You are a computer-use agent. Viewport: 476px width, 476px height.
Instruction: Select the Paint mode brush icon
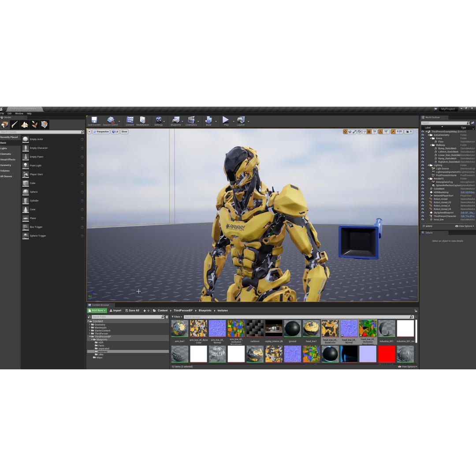[x=15, y=124]
